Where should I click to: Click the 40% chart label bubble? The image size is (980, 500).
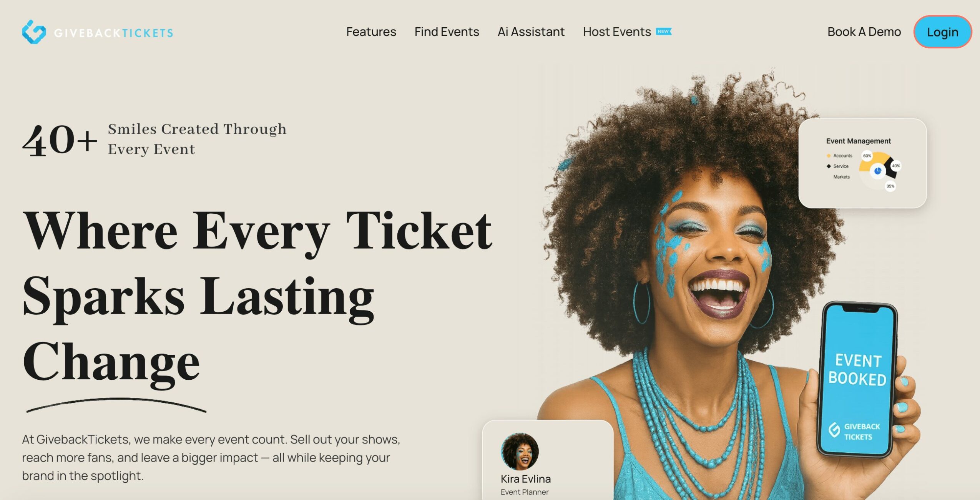coord(896,166)
